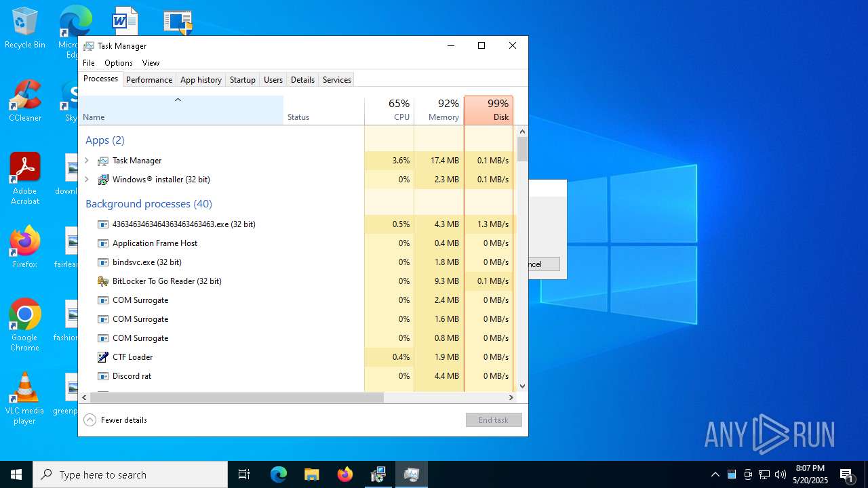This screenshot has width=868, height=488.
Task: Open the network icon in system tray
Action: coord(764,474)
